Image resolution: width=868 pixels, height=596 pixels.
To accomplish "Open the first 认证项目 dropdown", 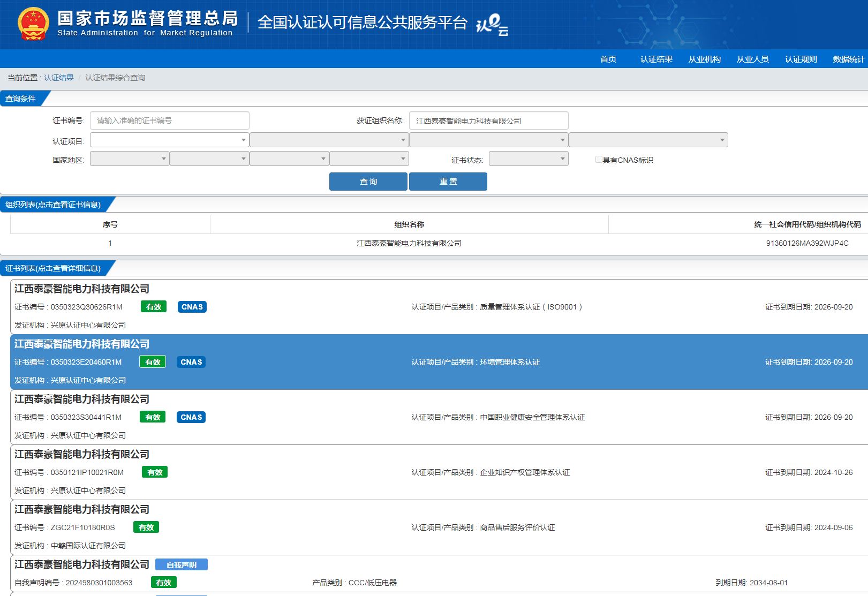I will pyautogui.click(x=169, y=140).
